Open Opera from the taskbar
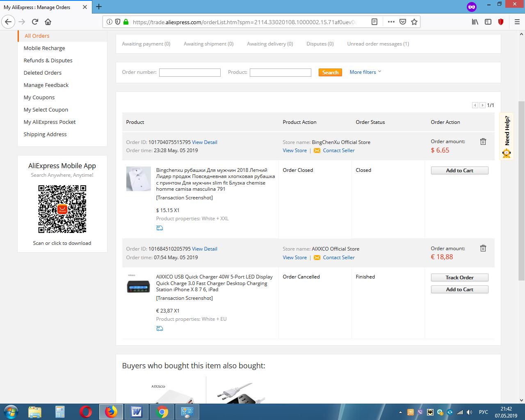This screenshot has width=525, height=420. (x=86, y=411)
